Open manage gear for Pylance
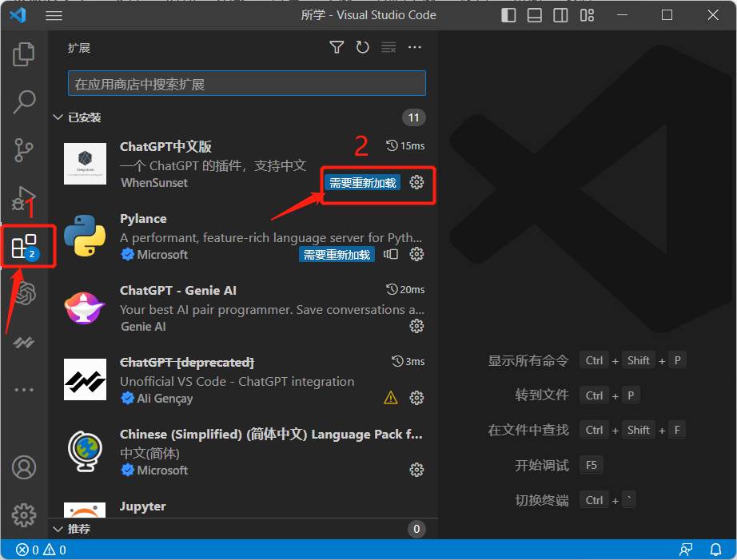This screenshot has width=737, height=560. tap(416, 254)
